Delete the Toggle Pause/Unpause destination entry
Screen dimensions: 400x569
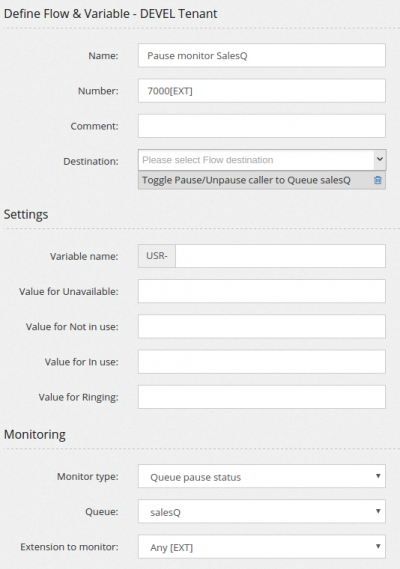(x=377, y=180)
